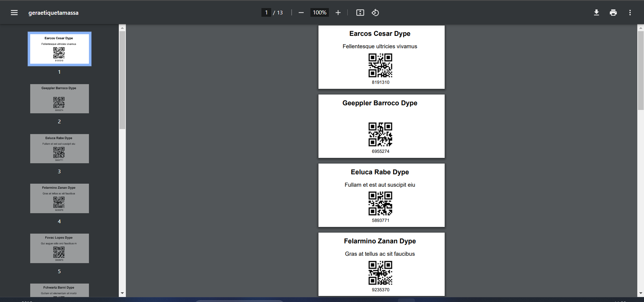Click the thumbnail sidebar scrollbar thumb
The height and width of the screenshot is (302, 644).
122,80
